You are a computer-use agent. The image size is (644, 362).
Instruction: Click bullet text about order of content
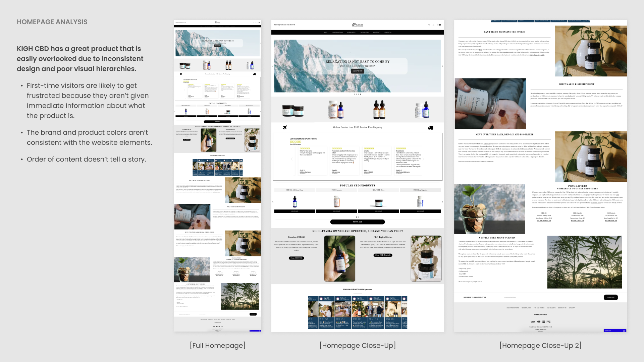pyautogui.click(x=87, y=159)
